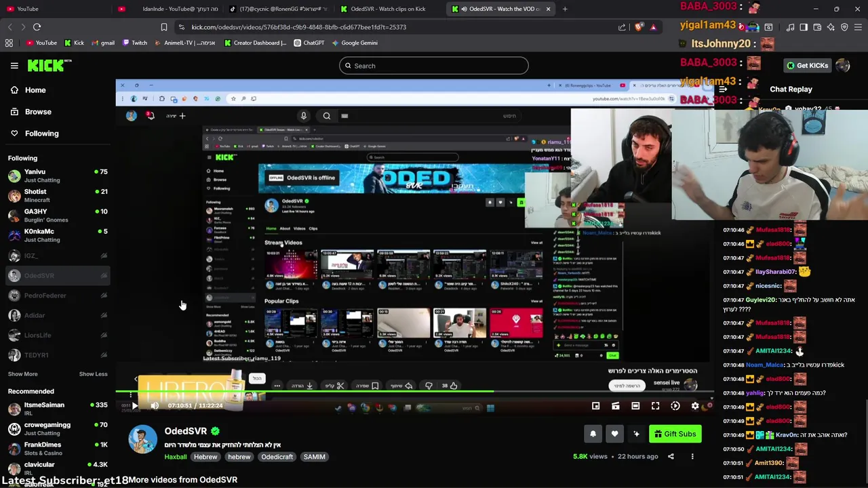Image resolution: width=868 pixels, height=488 pixels.
Task: Click the KICK logo
Action: 50,65
